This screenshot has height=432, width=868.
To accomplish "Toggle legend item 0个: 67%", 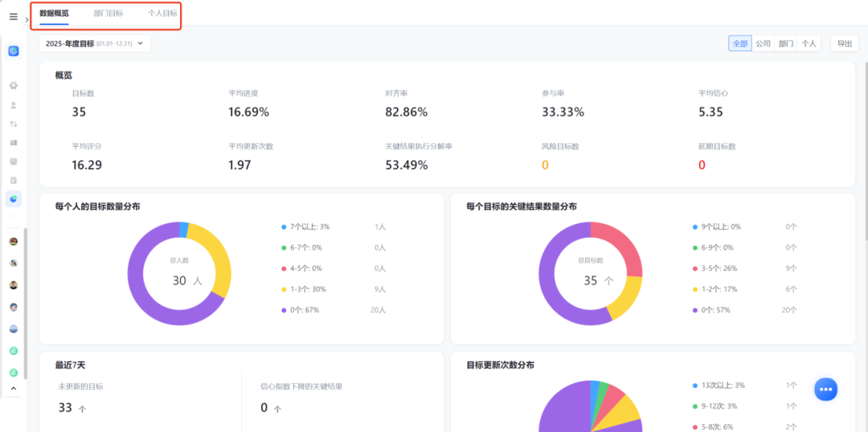I will tap(300, 310).
